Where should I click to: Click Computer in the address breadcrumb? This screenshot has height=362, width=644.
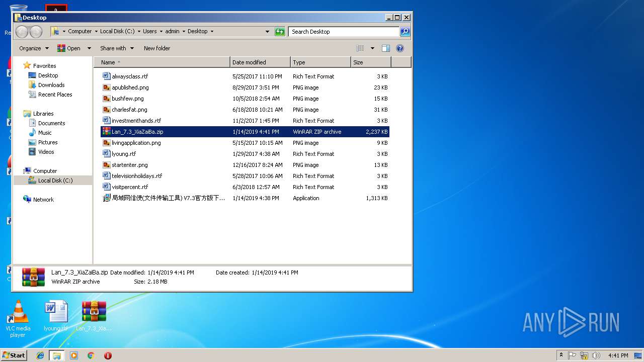click(x=80, y=31)
